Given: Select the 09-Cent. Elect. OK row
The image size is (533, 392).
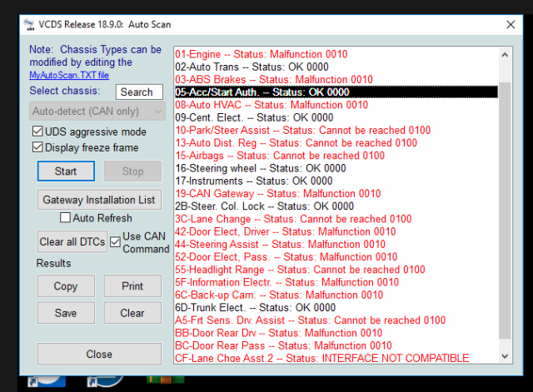Looking at the screenshot, I should point(336,117).
